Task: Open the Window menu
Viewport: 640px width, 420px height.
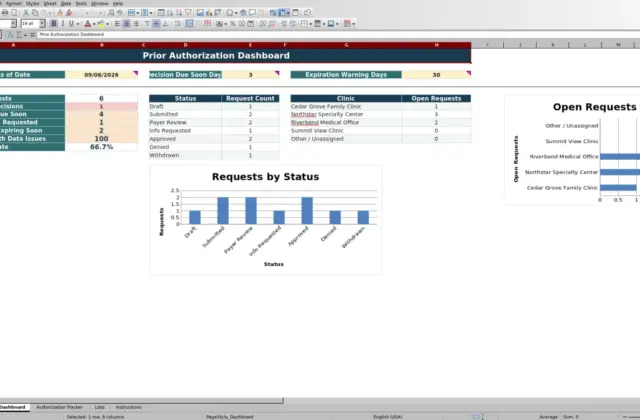Action: (100, 3)
